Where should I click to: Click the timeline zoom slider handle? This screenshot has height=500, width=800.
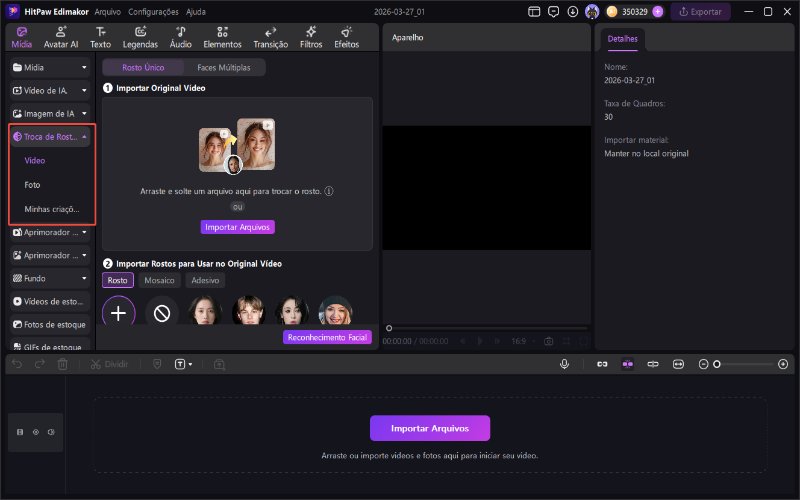tap(716, 364)
